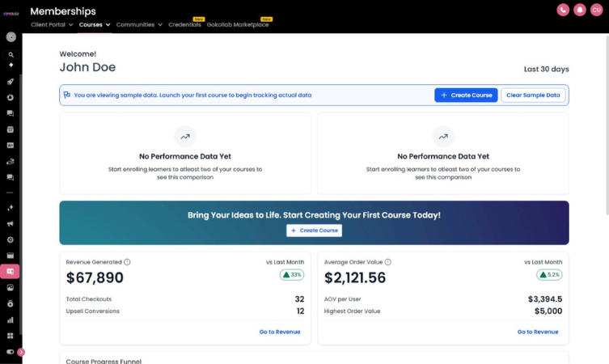Click the megaphone marketing icon in sidebar
The image size is (609, 364).
pos(11,224)
